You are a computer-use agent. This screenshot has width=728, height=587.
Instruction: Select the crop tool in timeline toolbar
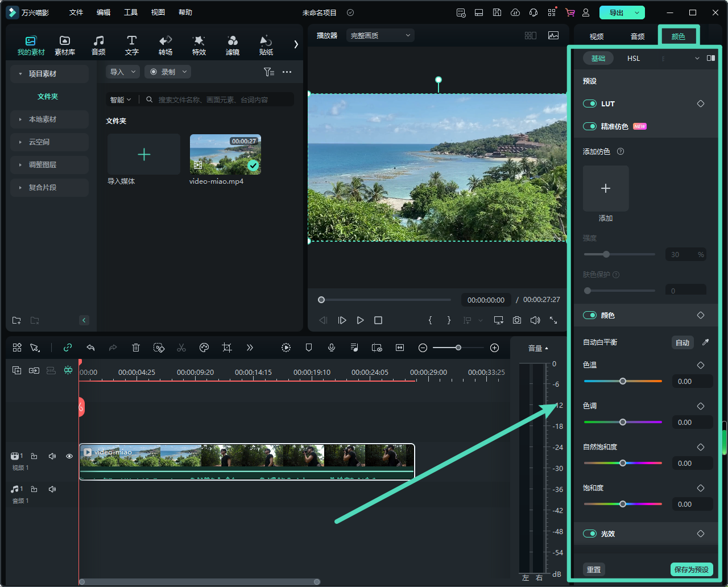227,348
